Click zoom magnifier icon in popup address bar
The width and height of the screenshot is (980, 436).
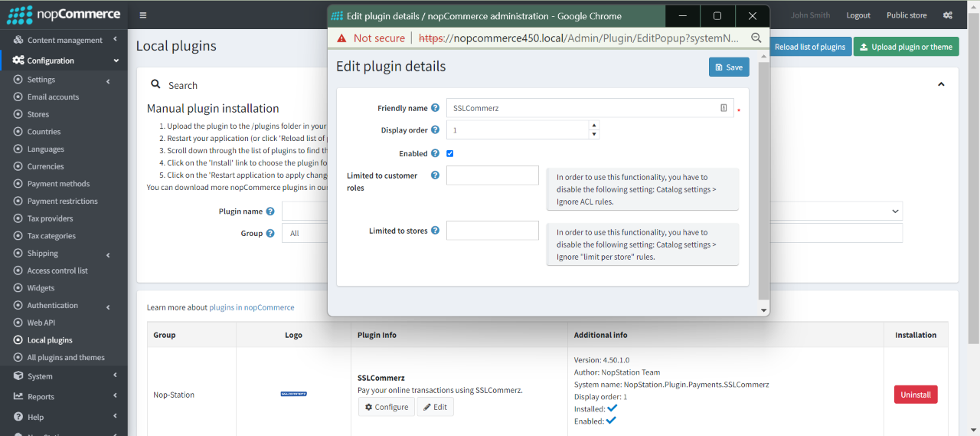pos(756,38)
